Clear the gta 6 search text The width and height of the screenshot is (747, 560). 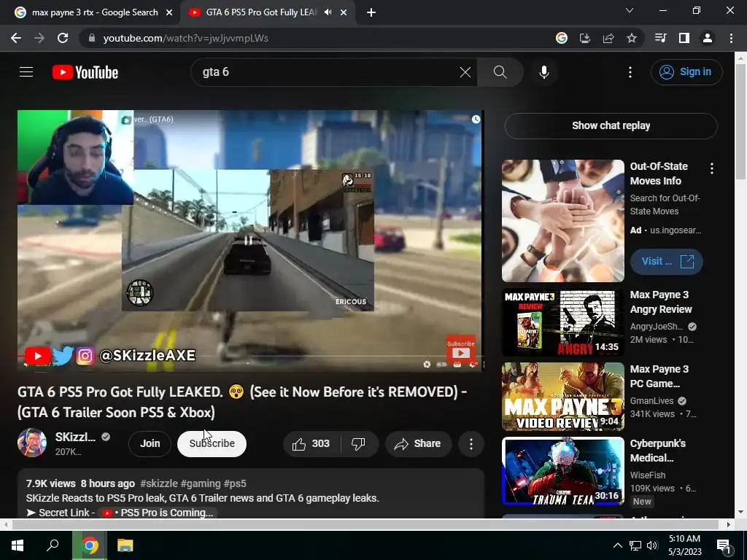coord(465,72)
